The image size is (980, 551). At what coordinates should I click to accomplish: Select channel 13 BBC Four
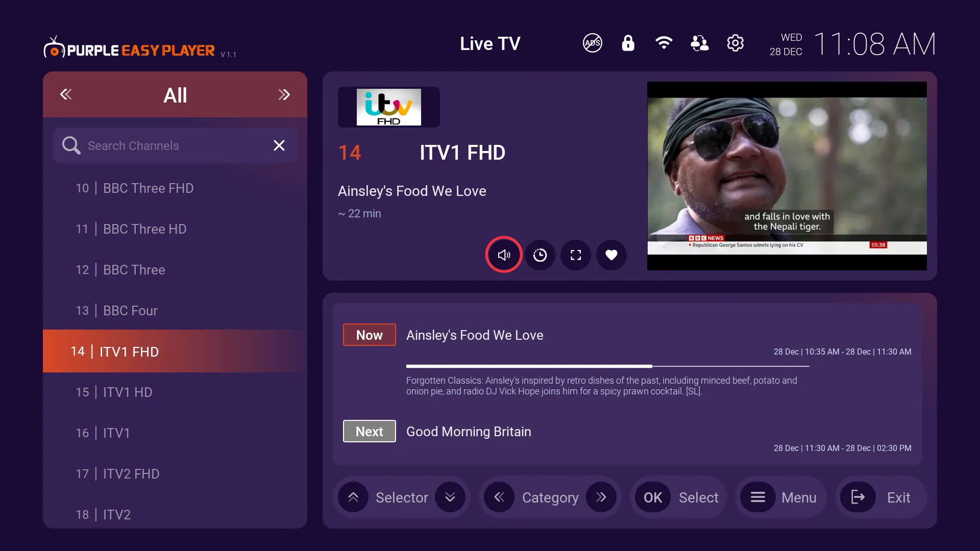[x=175, y=311]
